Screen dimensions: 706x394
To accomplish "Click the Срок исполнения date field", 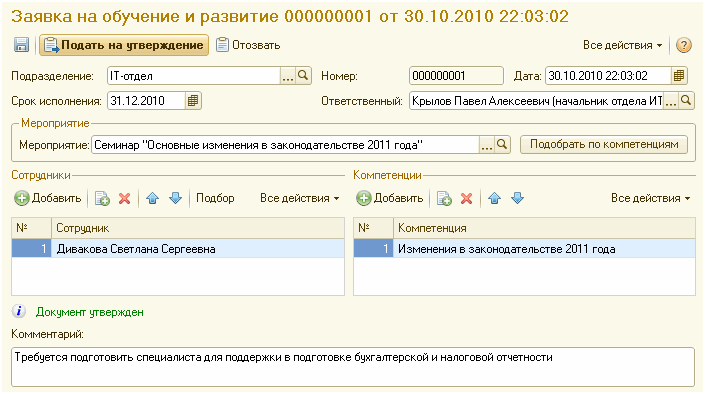I will tap(146, 100).
